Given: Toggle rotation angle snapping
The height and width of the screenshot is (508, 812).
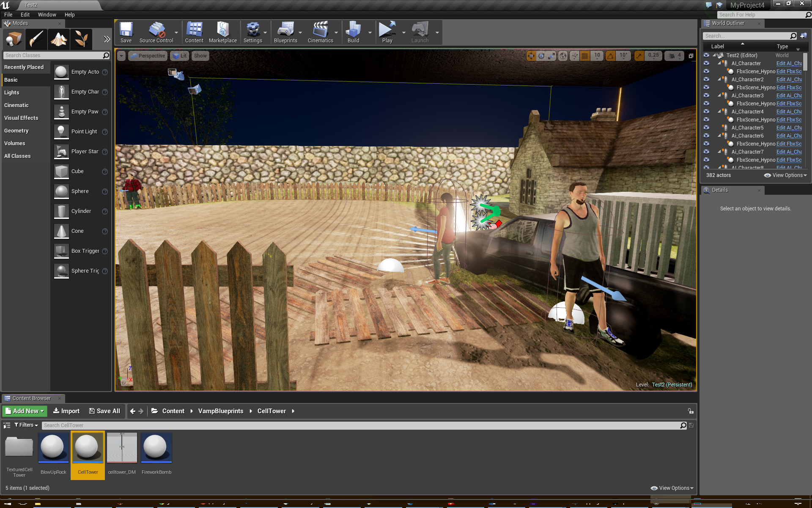Looking at the screenshot, I should pyautogui.click(x=610, y=56).
